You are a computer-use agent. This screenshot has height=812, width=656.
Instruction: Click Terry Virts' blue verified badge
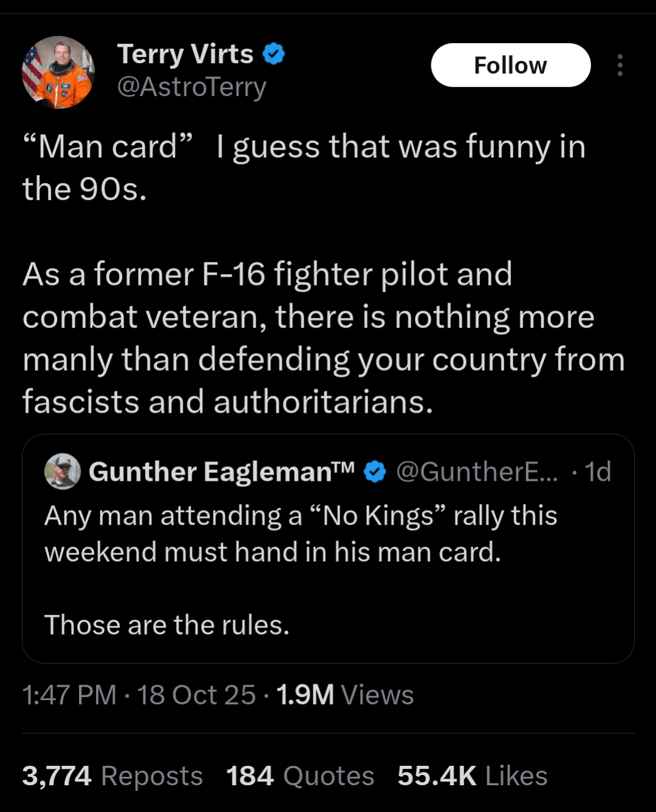point(274,55)
